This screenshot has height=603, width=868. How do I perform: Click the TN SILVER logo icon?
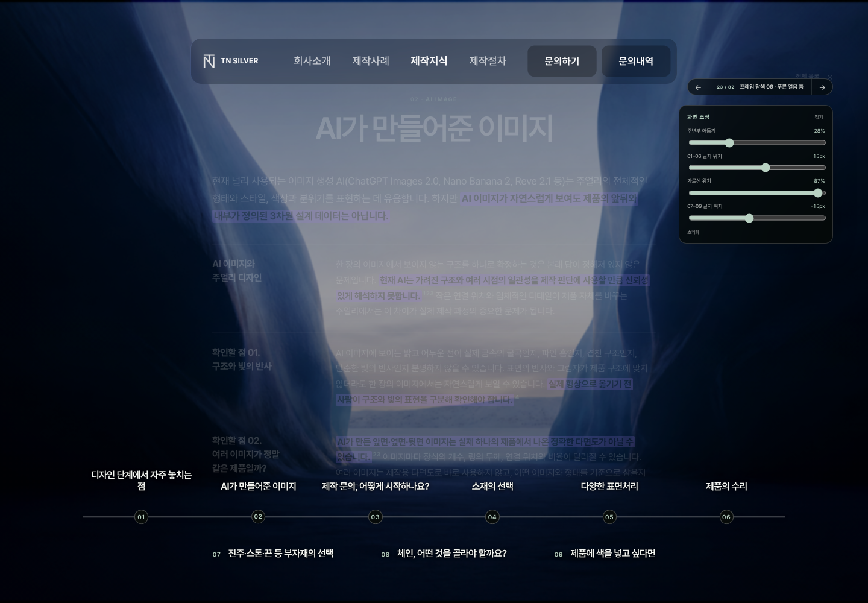209,61
